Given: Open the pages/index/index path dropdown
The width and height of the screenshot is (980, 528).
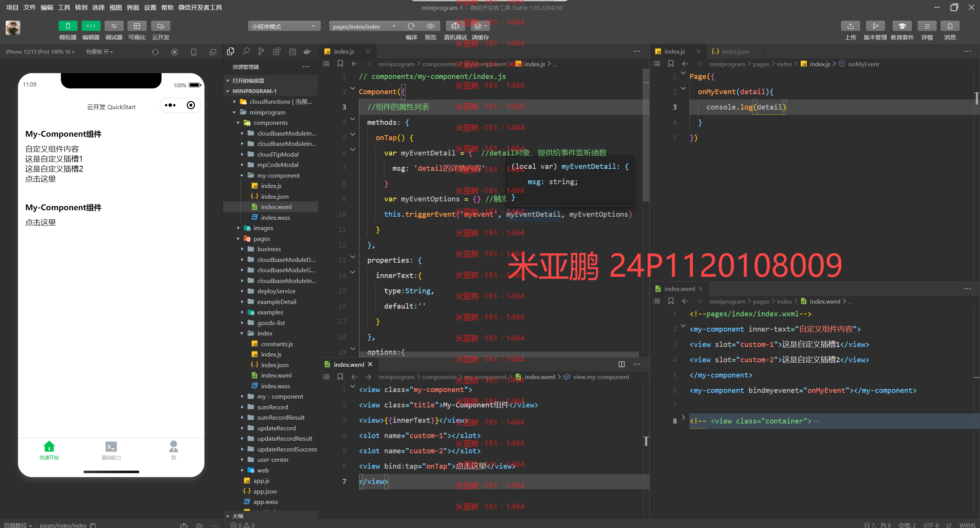Looking at the screenshot, I should 365,26.
